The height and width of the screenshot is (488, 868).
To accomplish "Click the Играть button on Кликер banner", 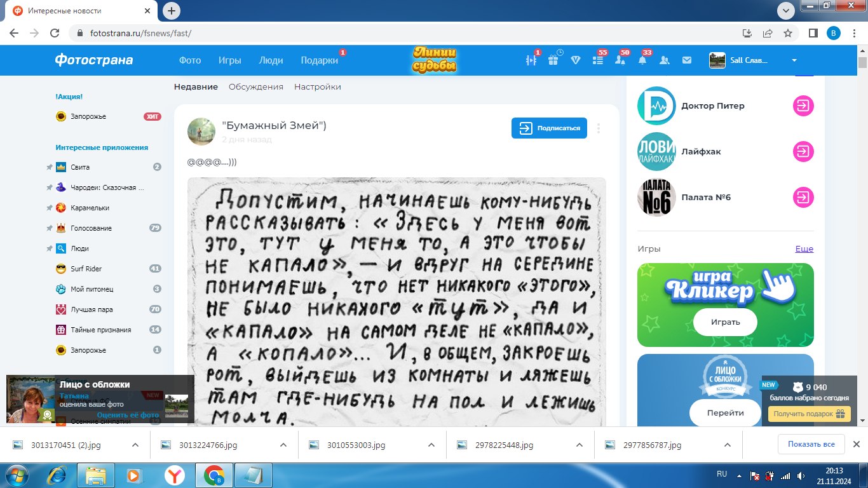I will [x=725, y=322].
